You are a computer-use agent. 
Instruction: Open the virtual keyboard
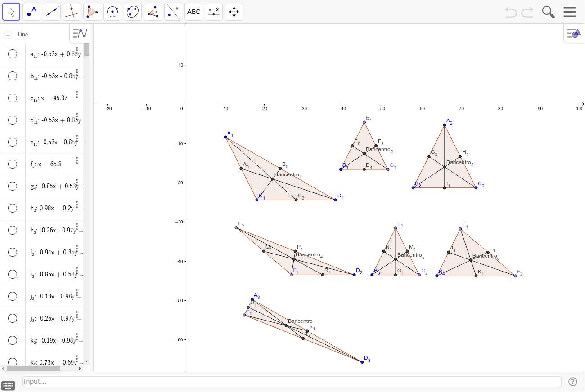pyautogui.click(x=8, y=385)
